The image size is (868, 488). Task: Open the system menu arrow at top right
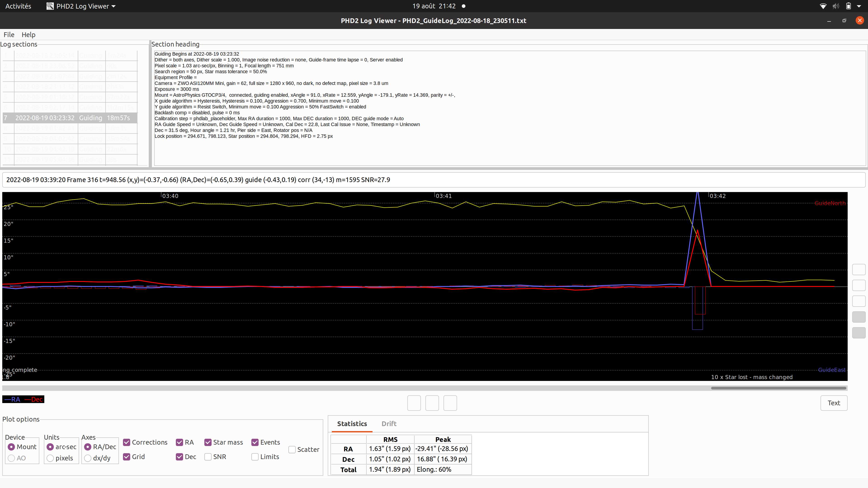859,6
